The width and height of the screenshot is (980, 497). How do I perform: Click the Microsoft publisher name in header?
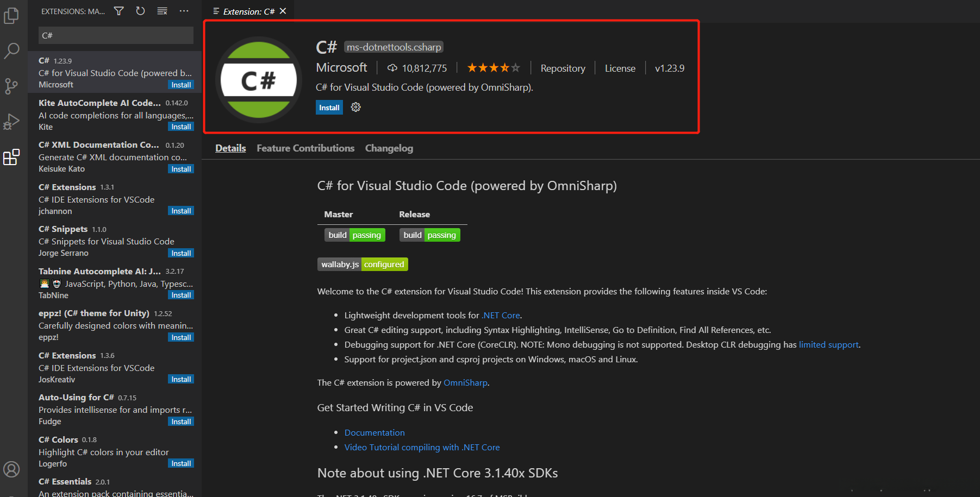click(x=341, y=67)
